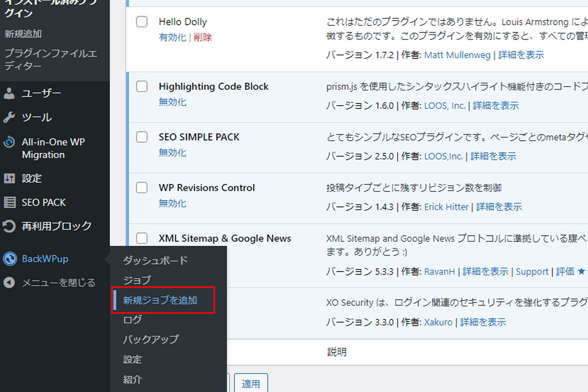Check the Hello Dolly plugin checkbox
This screenshot has height=392, width=588.
(142, 22)
